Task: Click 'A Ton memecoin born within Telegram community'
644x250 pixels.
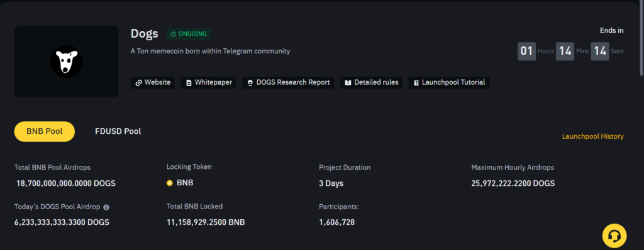Action: click(210, 52)
